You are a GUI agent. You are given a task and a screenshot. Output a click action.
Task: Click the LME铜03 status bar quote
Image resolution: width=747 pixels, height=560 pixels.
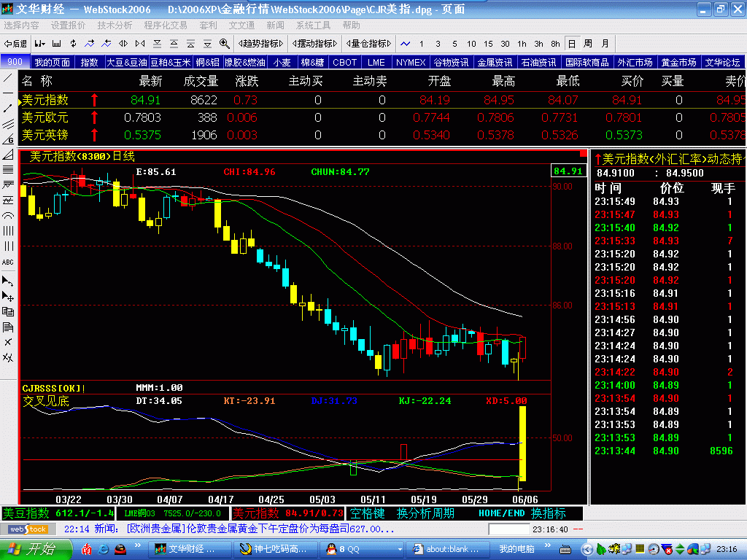(172, 513)
